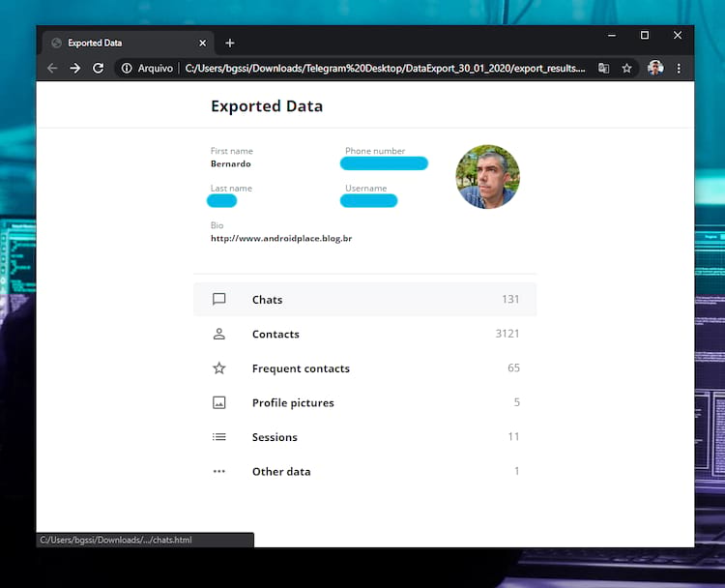Close the Exported Data tab
725x588 pixels.
(202, 44)
